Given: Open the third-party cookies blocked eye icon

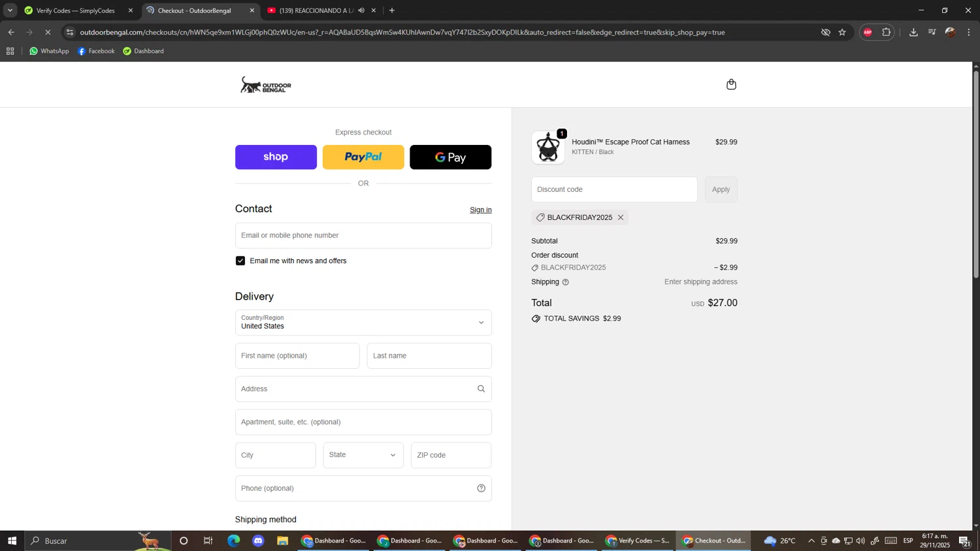Looking at the screenshot, I should coord(825,32).
